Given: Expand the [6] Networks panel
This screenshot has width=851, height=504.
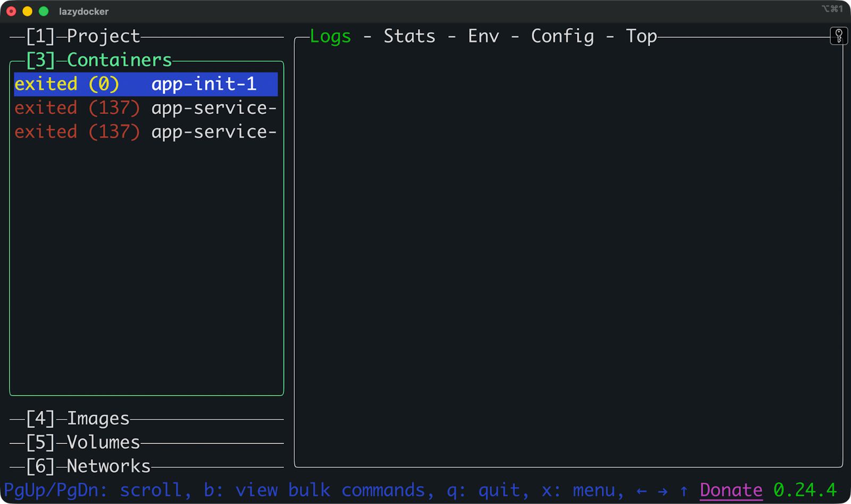Looking at the screenshot, I should click(x=88, y=466).
